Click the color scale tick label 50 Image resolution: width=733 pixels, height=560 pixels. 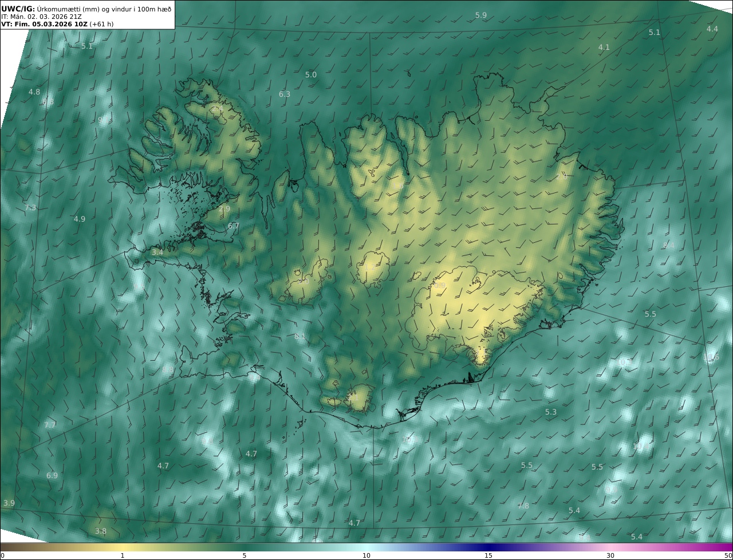pyautogui.click(x=728, y=555)
